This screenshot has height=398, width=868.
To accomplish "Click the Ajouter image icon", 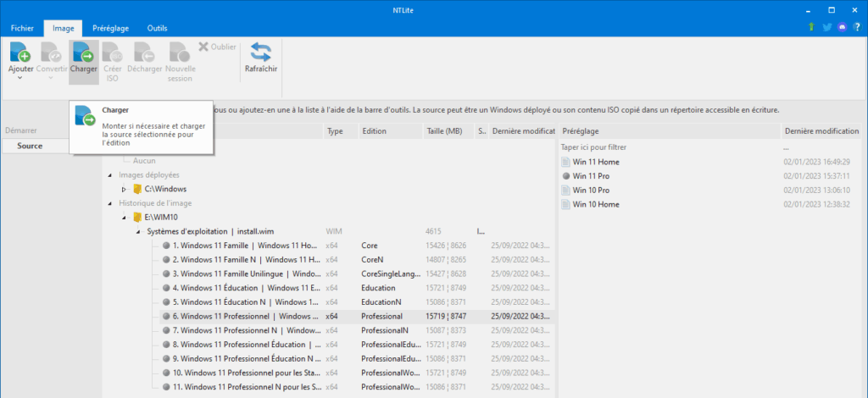I will click(20, 53).
